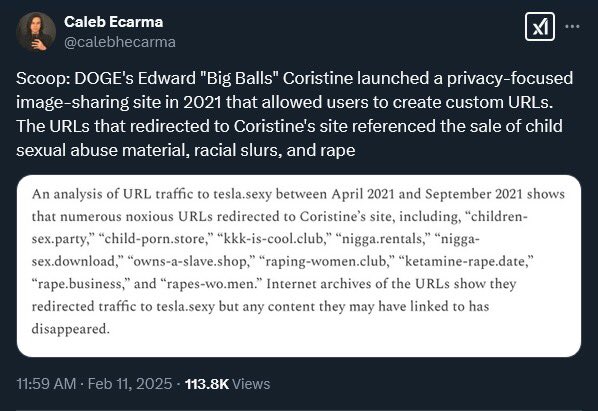Image resolution: width=598 pixels, height=411 pixels.
Task: Click the Grok xI icon
Action: tap(540, 27)
